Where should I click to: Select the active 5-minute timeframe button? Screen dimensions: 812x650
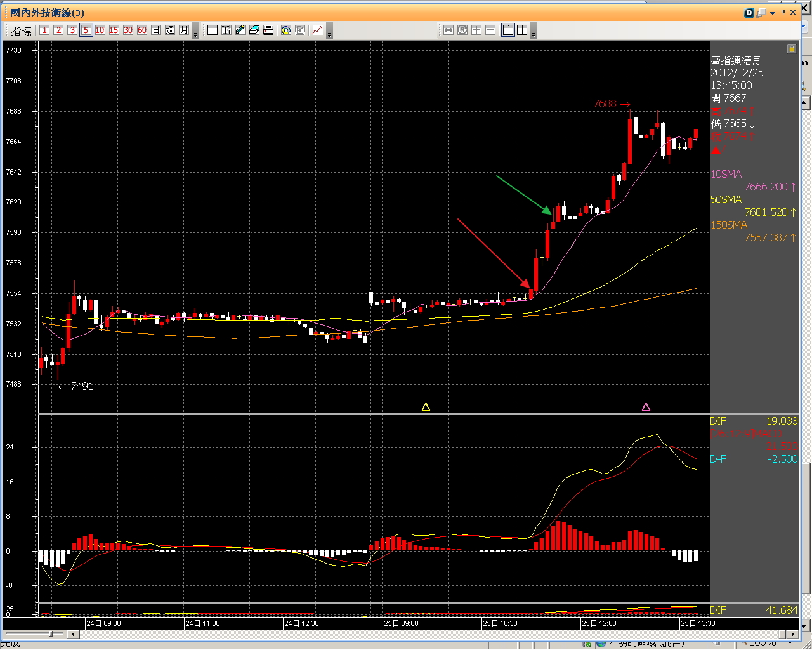(86, 30)
